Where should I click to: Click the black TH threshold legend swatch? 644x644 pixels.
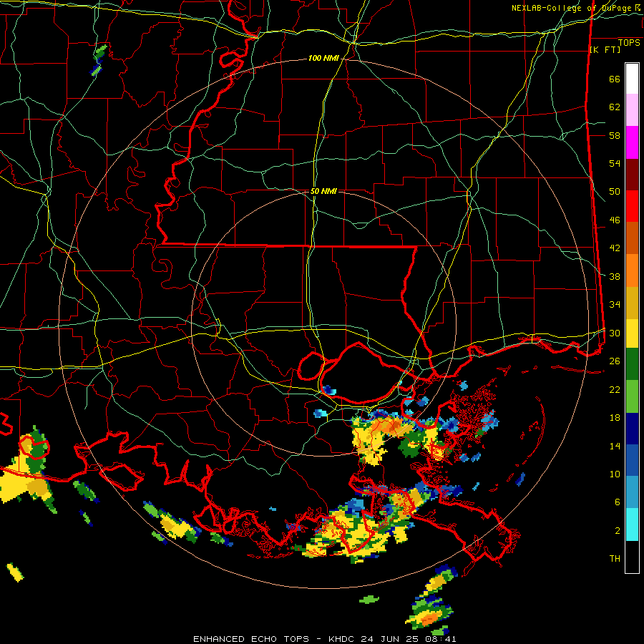pyautogui.click(x=632, y=557)
